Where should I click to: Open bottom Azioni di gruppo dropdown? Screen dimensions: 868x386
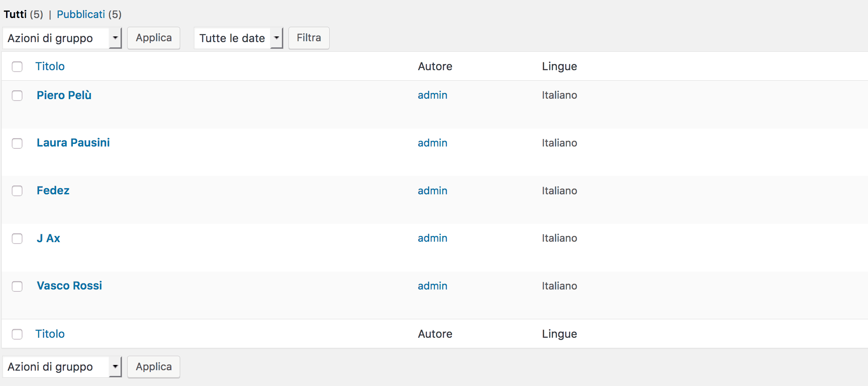point(62,367)
